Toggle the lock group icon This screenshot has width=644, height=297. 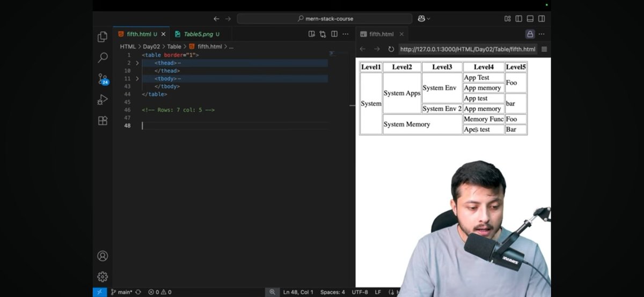point(530,34)
